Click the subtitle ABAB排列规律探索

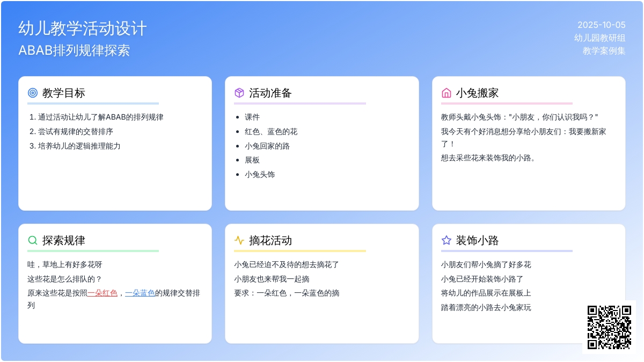click(x=74, y=50)
